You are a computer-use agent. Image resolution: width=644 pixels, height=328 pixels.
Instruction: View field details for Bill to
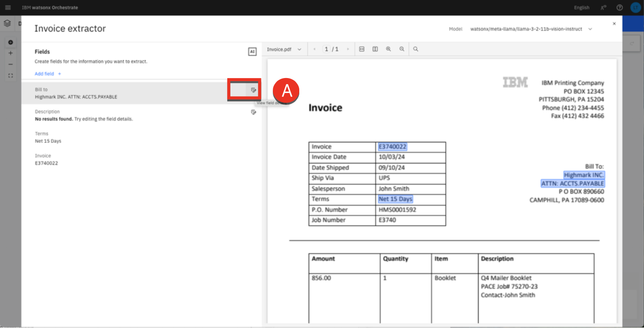253,90
